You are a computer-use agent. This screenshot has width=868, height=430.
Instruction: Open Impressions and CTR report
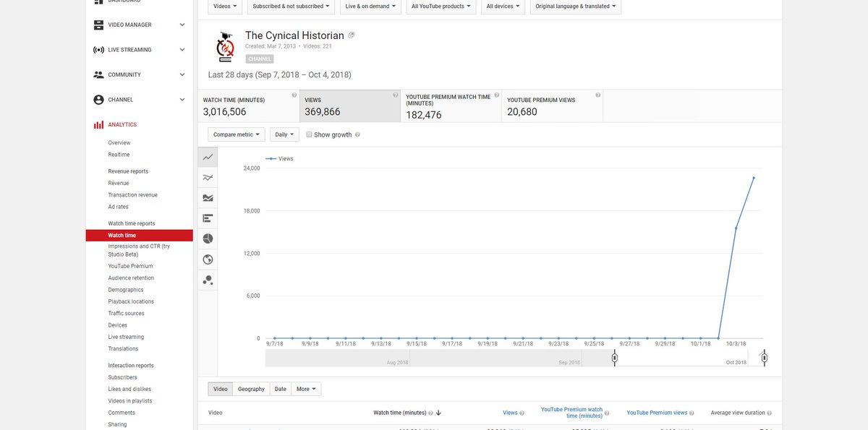point(139,251)
